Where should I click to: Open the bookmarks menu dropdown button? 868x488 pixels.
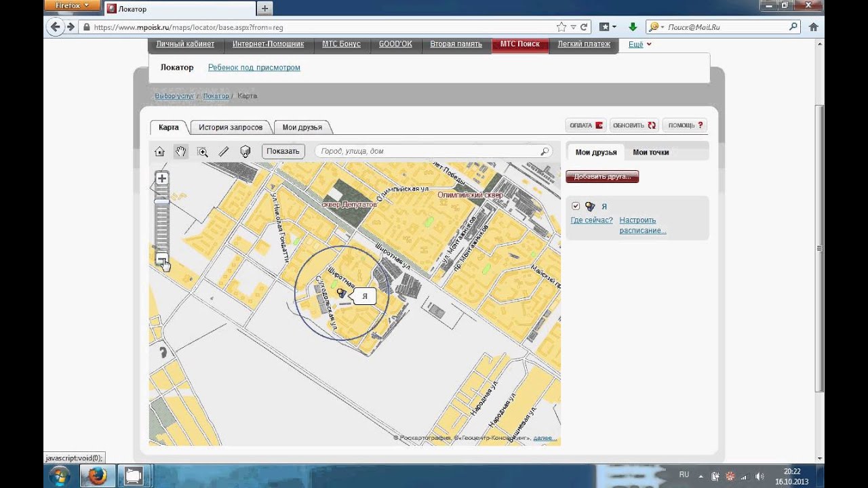(608, 27)
